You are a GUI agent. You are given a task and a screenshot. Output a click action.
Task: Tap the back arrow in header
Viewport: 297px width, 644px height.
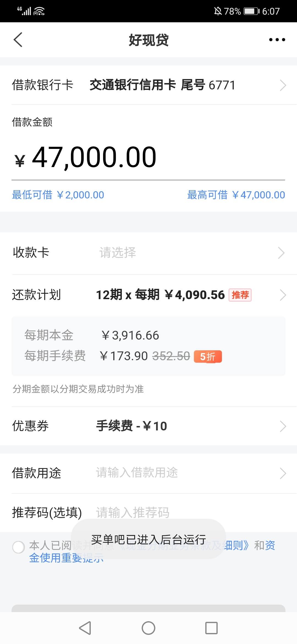[x=18, y=40]
